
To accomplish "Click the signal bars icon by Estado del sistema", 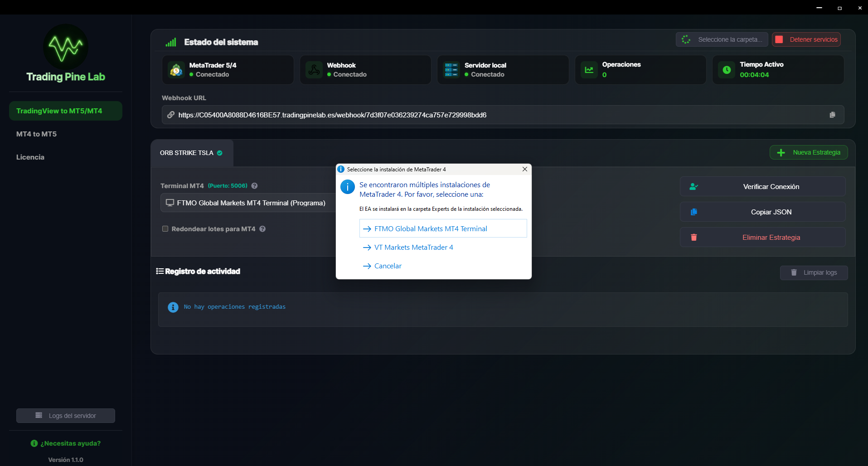I will [171, 42].
